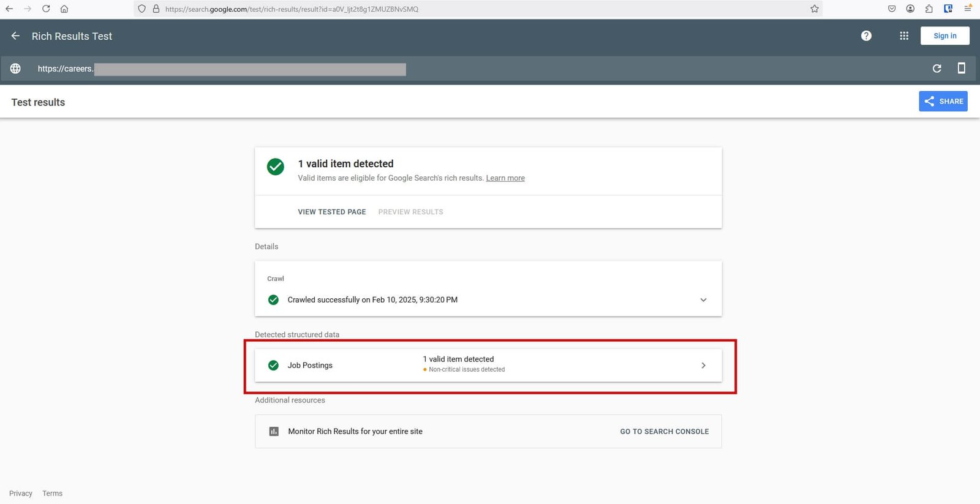Image resolution: width=980 pixels, height=504 pixels.
Task: Click Non-critical issues detected text
Action: tap(467, 370)
